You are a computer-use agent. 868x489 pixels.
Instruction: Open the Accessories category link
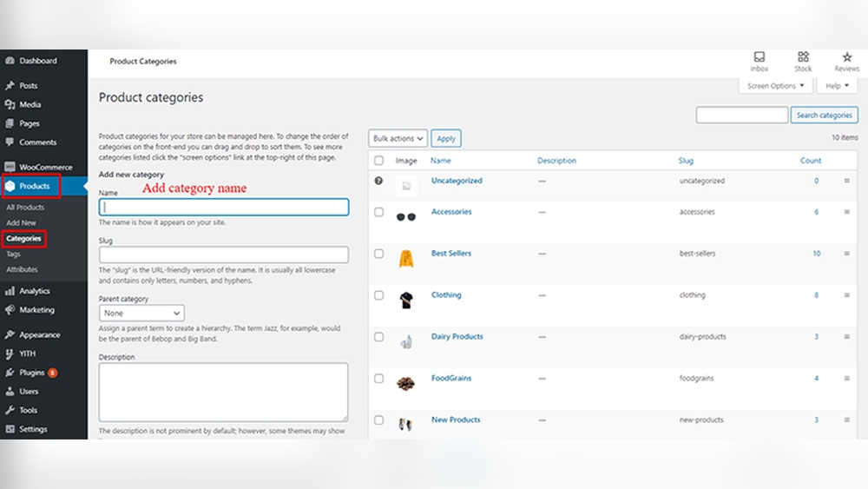point(451,212)
